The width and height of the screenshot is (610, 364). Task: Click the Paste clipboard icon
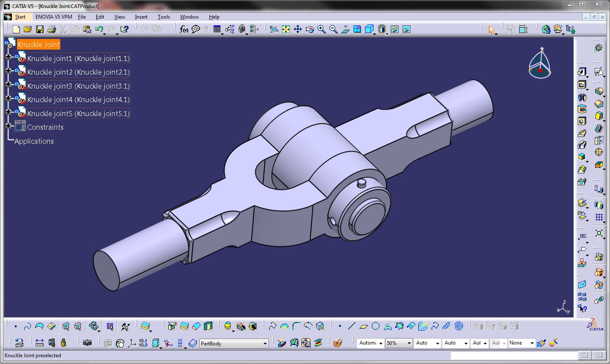pyautogui.click(x=87, y=29)
